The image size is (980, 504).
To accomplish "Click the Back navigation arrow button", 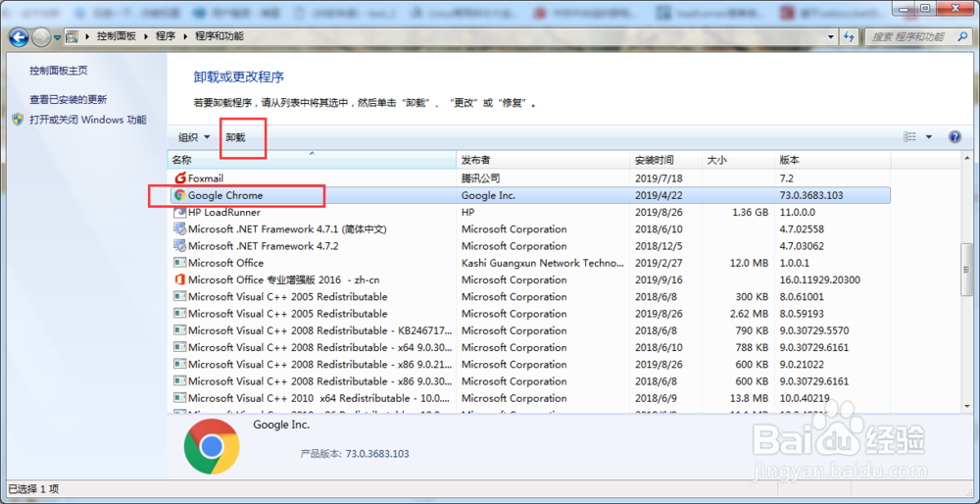I will click(x=19, y=37).
